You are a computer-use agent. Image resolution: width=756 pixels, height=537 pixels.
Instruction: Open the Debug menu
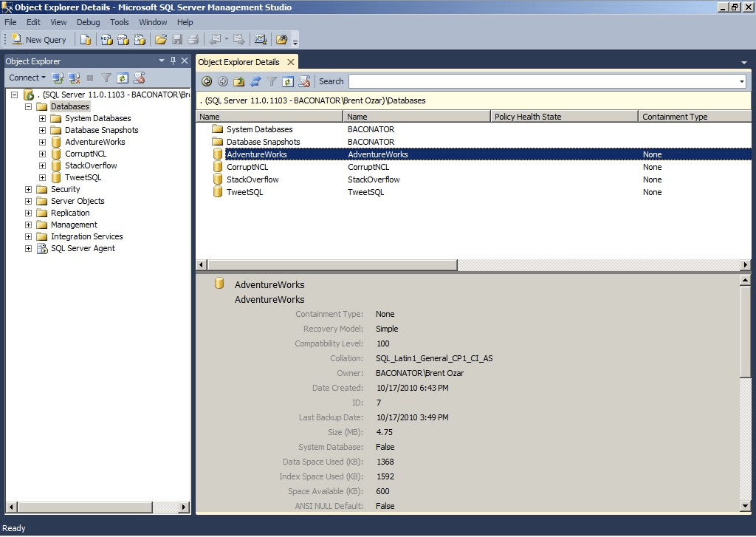pos(88,22)
